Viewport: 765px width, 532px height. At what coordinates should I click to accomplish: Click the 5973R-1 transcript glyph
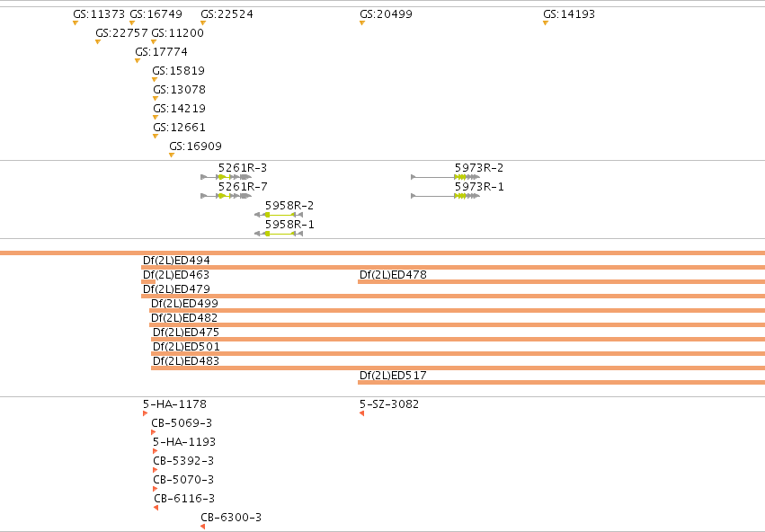point(446,196)
